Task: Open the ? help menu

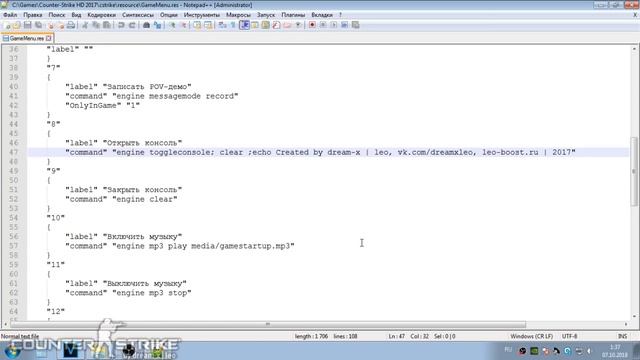Action: [340, 15]
